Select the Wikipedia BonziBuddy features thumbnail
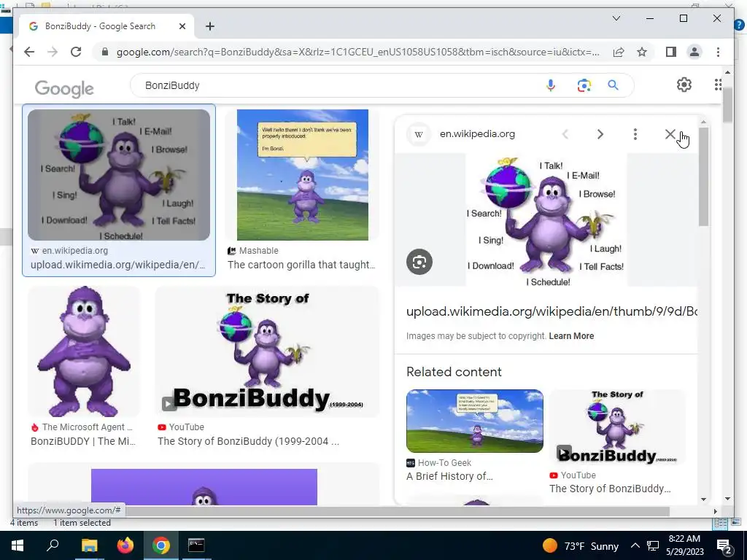Viewport: 747px width, 560px height. tap(119, 175)
